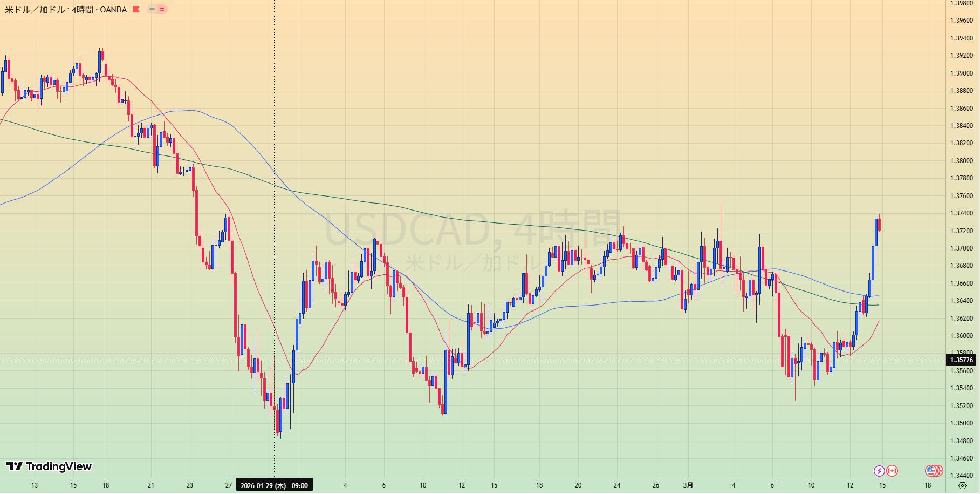Click the pink approximate-sign indicator icon

click(162, 9)
